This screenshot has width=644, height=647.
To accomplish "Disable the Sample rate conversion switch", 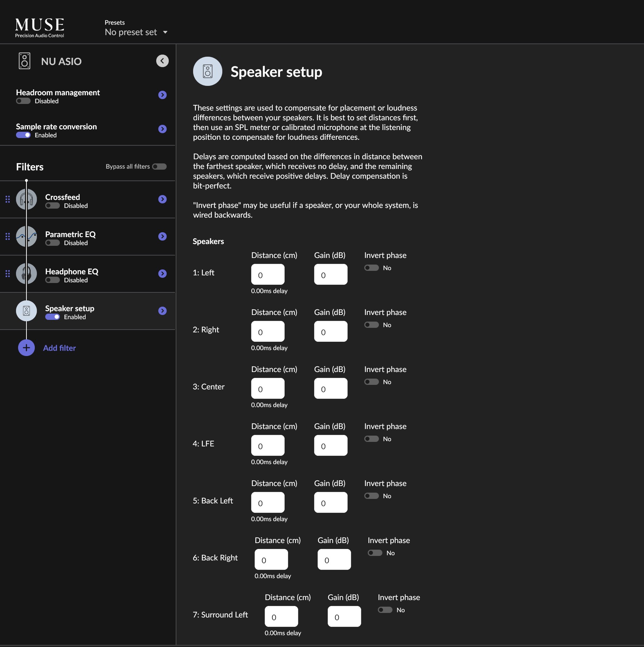I will click(23, 135).
